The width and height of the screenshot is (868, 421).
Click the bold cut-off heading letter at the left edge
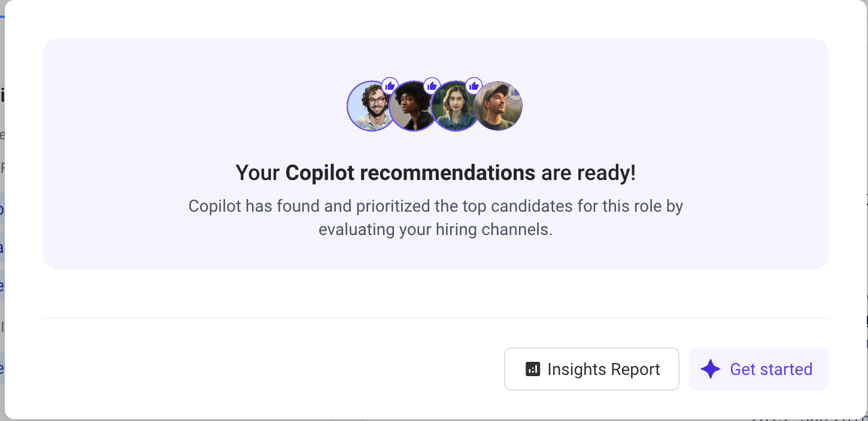(x=2, y=94)
